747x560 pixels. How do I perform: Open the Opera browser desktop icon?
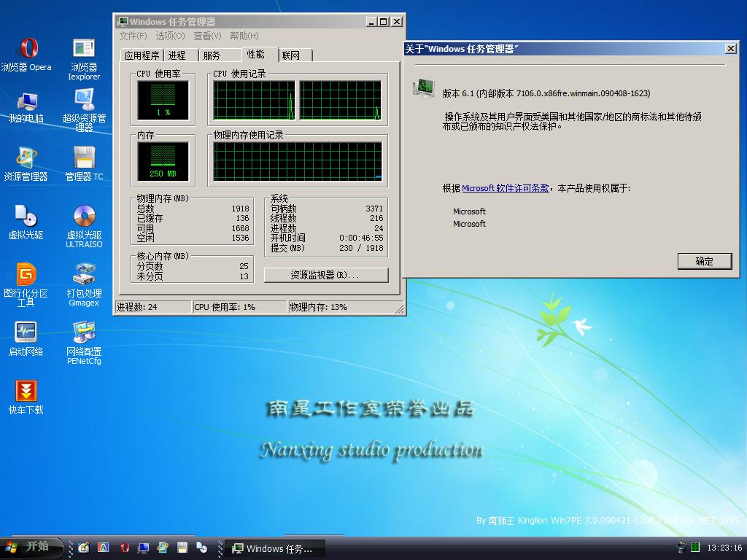coord(26,55)
